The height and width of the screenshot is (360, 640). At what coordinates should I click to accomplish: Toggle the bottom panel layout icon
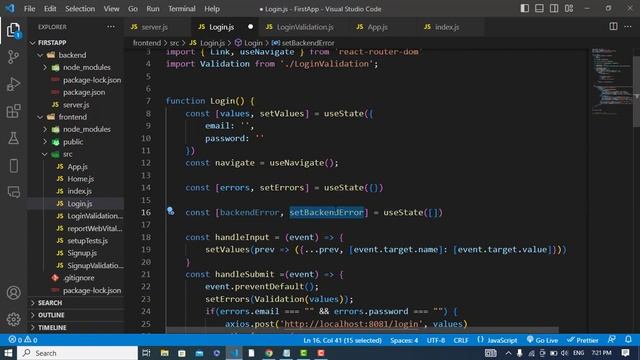coord(539,9)
